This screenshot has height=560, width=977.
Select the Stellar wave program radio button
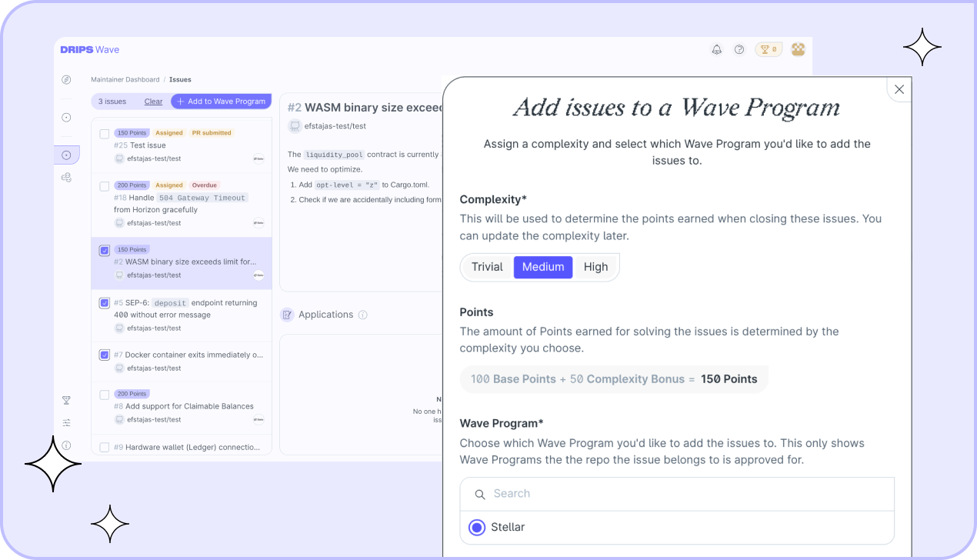(x=477, y=528)
